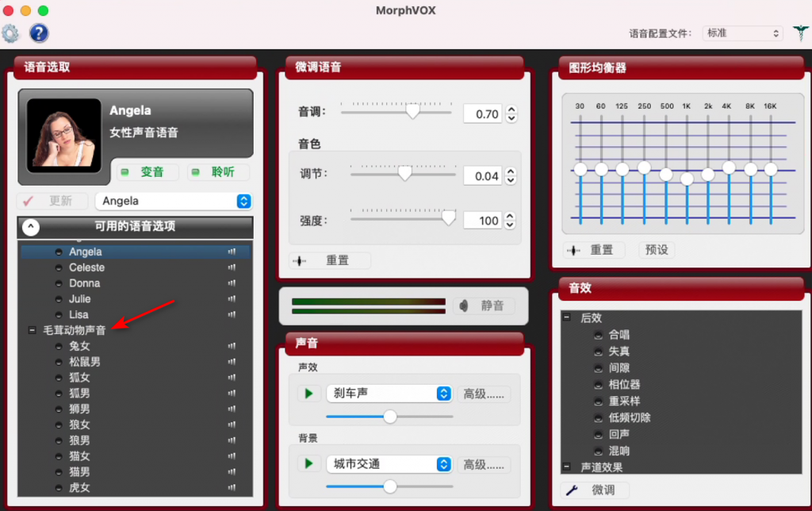Open the 语音配置文件 profile dropdown

pyautogui.click(x=742, y=33)
